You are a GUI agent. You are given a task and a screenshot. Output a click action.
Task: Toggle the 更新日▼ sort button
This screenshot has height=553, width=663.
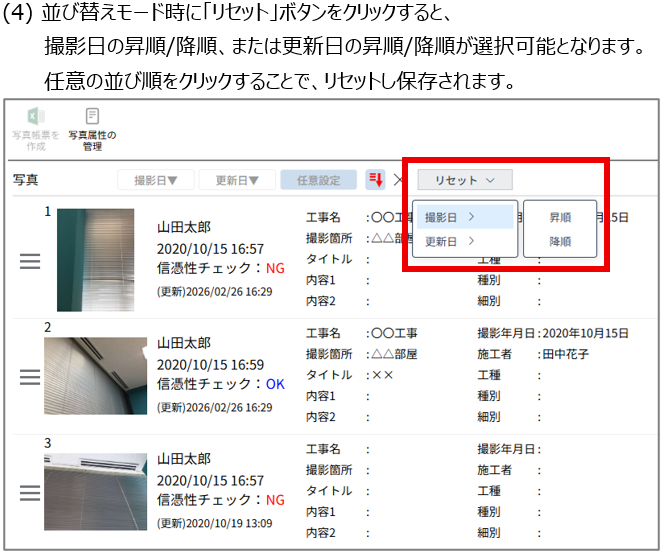pyautogui.click(x=236, y=180)
